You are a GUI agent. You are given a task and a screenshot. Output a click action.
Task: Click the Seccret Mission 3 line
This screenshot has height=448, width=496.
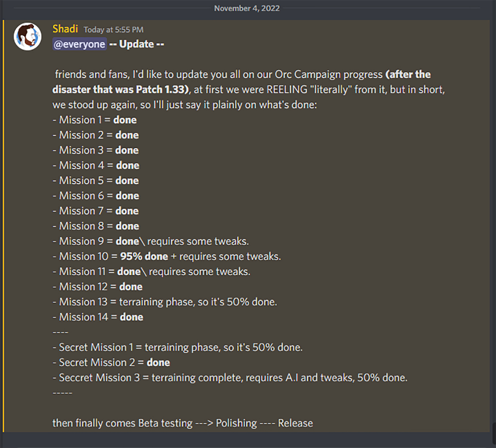(x=230, y=378)
